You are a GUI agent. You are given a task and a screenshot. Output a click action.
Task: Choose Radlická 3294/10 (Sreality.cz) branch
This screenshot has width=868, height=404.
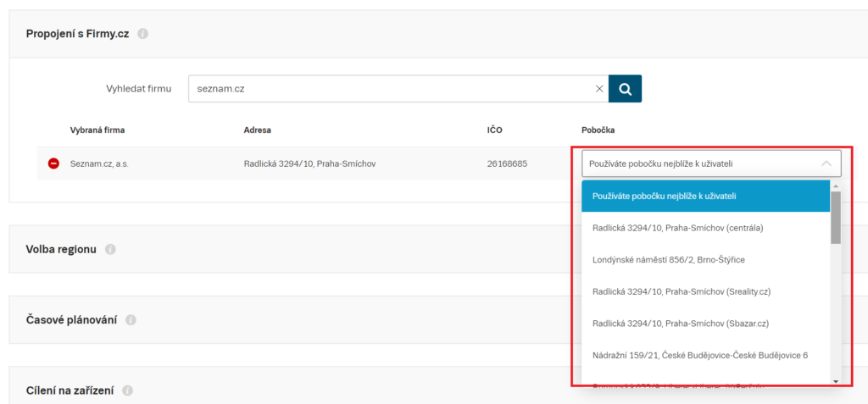pyautogui.click(x=706, y=291)
